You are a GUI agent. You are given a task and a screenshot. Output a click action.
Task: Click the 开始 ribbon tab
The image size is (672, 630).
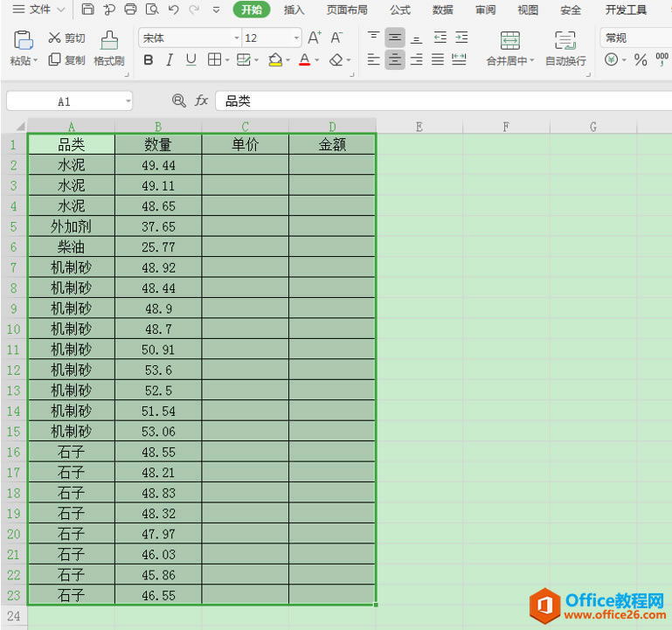click(x=252, y=10)
